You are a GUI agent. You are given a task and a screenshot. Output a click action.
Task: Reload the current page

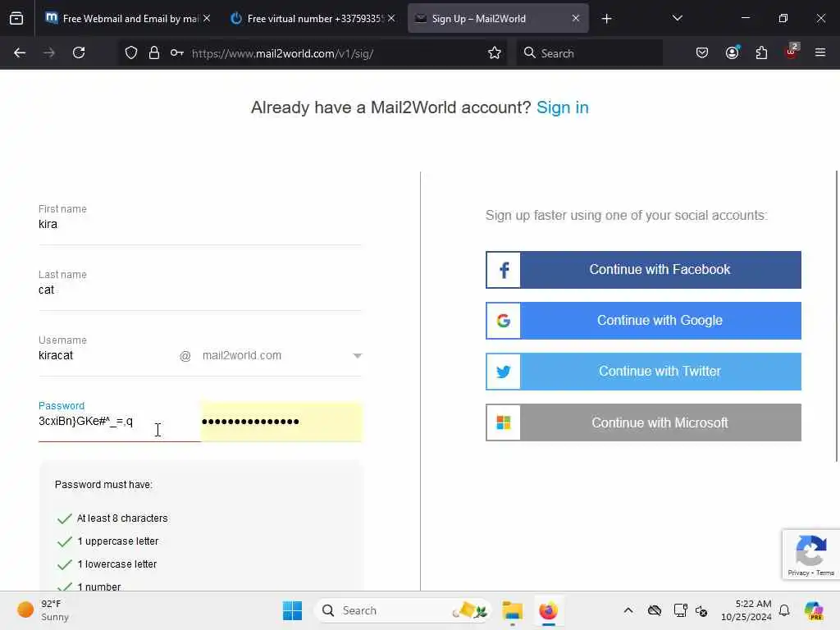click(79, 52)
